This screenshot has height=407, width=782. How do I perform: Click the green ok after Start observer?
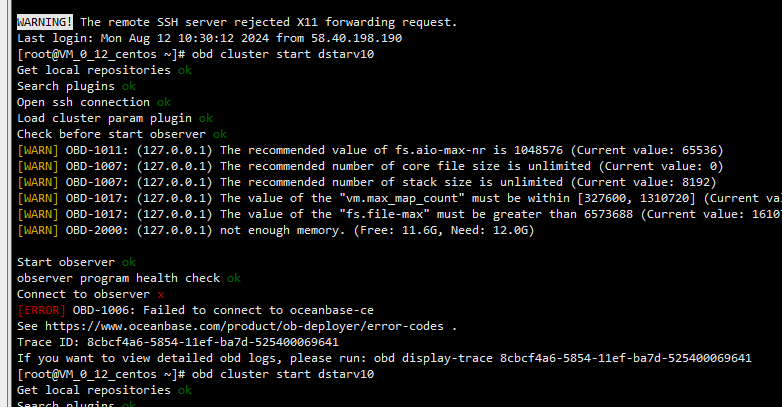coord(129,262)
